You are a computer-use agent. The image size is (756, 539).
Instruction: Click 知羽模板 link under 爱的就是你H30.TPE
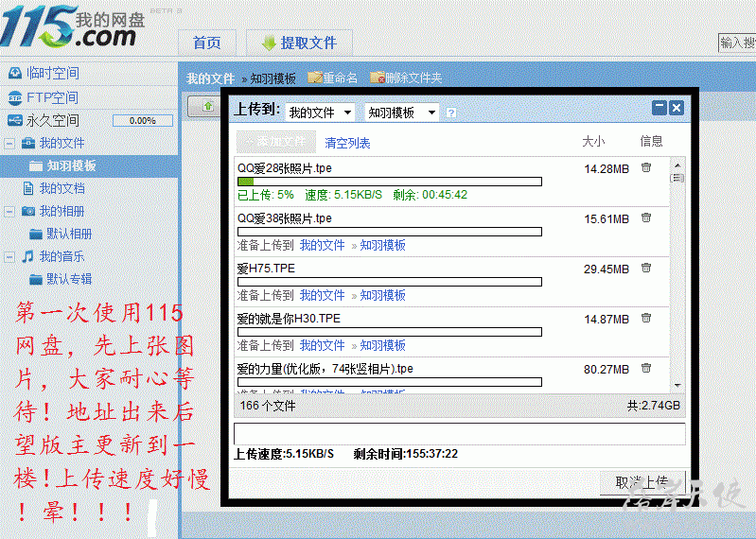(383, 345)
